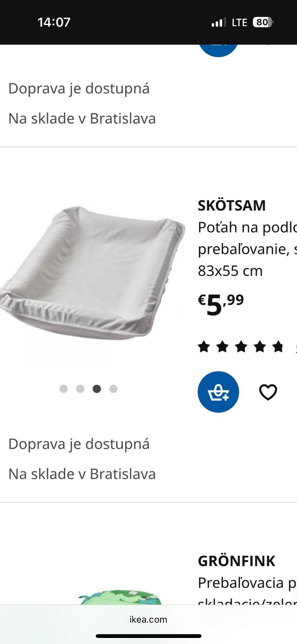The image size is (297, 644).
Task: Jump to last SKÖTSAM image carousel dot
Action: tap(113, 389)
